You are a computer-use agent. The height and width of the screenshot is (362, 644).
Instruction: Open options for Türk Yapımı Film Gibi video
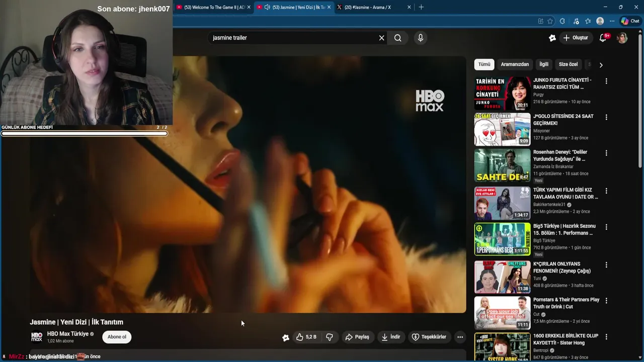click(x=606, y=191)
